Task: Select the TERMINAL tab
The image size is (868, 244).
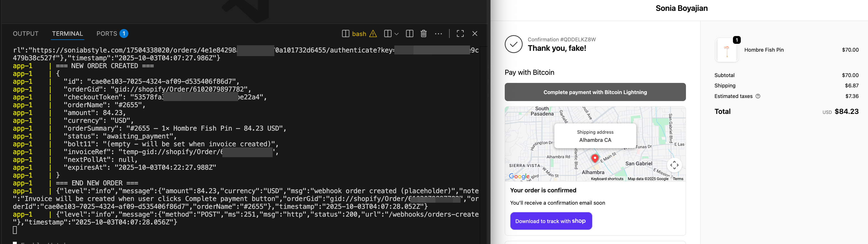Action: [x=67, y=34]
